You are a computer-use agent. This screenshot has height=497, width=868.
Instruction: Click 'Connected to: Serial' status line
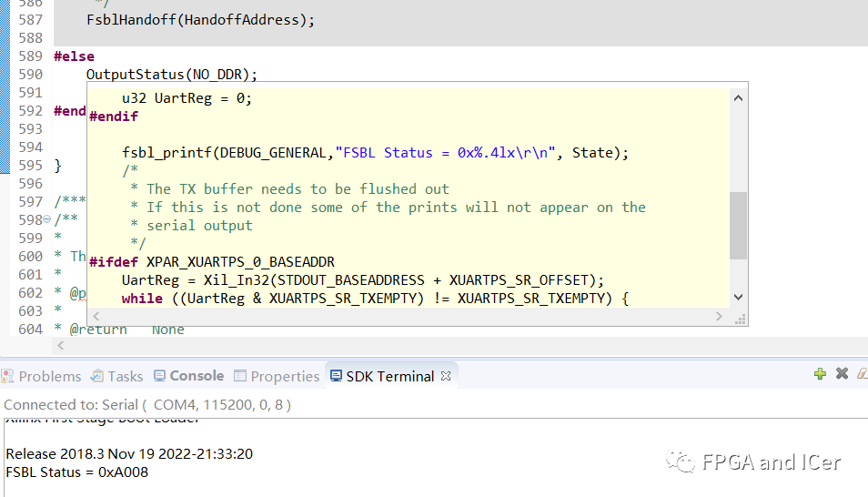[x=147, y=404]
